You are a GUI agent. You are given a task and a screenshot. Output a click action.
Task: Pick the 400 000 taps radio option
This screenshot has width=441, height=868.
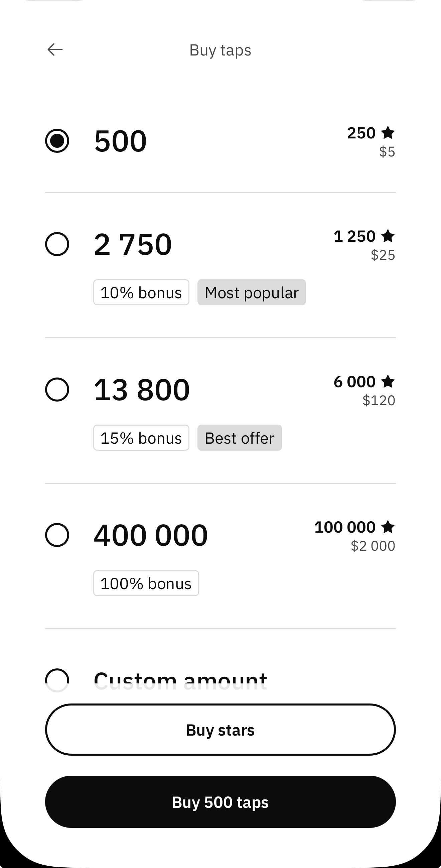click(57, 535)
